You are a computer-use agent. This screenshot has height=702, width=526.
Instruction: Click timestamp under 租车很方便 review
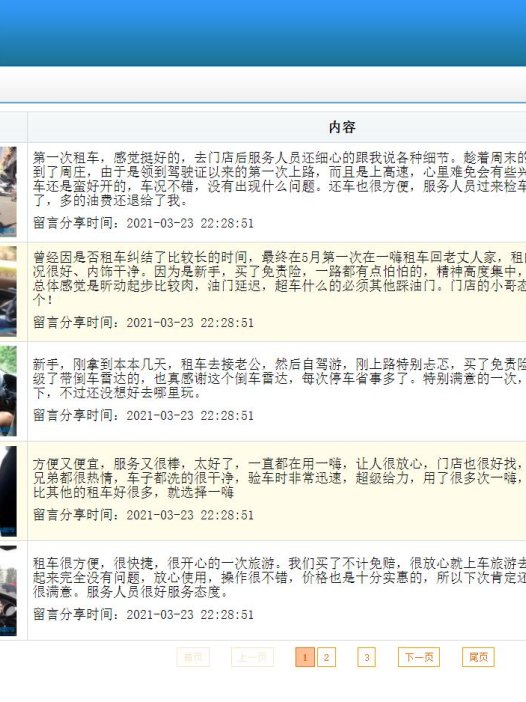point(143,614)
